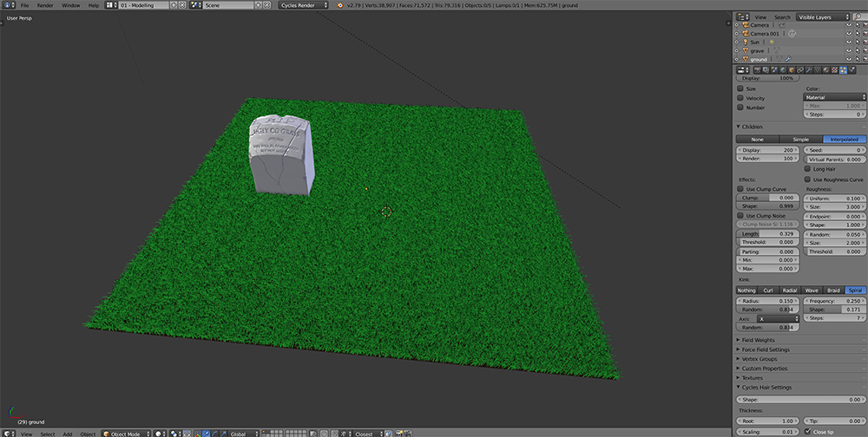Open the Render properties tab camera icon
Image resolution: width=868 pixels, height=437 pixels.
click(757, 70)
